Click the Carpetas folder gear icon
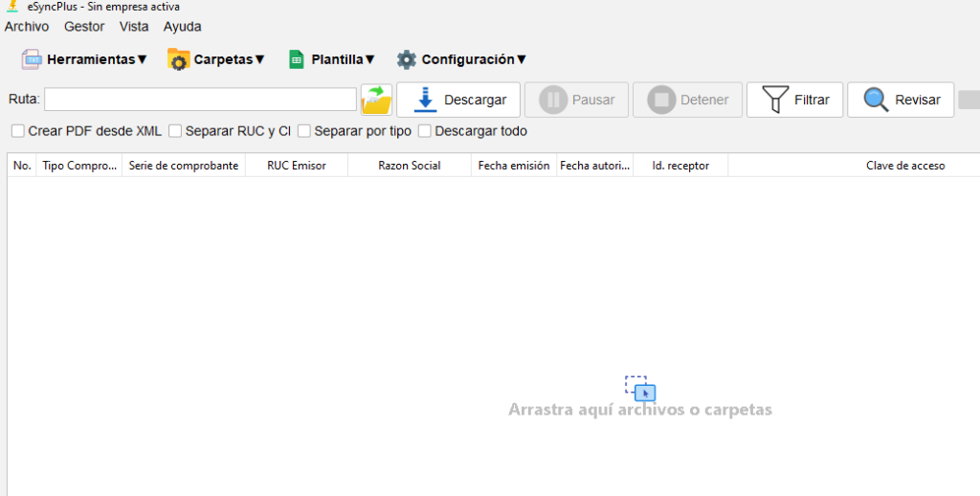Viewport: 980px width, 496px height. tap(178, 59)
